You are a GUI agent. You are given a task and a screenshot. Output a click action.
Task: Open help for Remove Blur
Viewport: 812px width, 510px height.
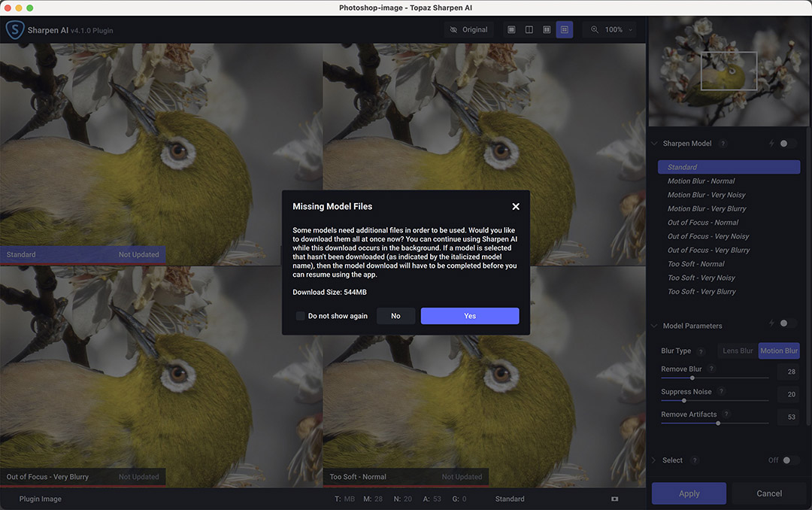pos(711,369)
